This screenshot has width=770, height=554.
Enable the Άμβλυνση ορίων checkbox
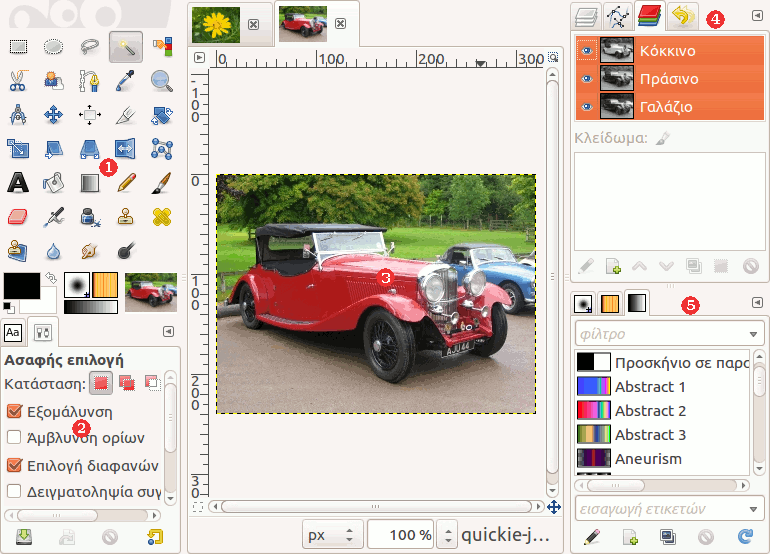(14, 437)
